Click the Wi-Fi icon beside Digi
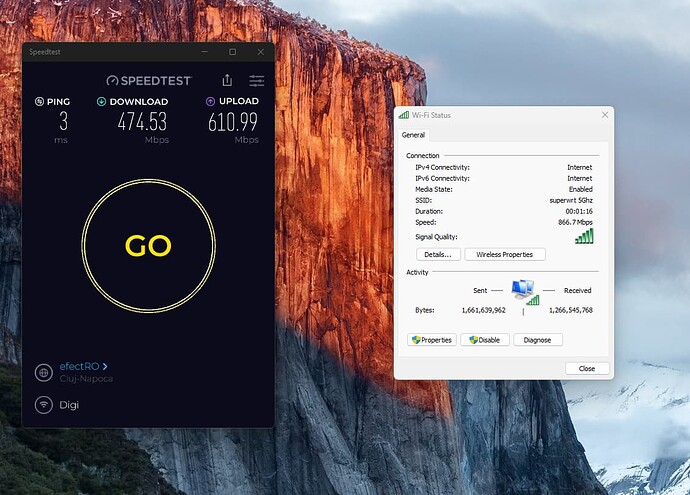This screenshot has height=495, width=690. coord(44,405)
